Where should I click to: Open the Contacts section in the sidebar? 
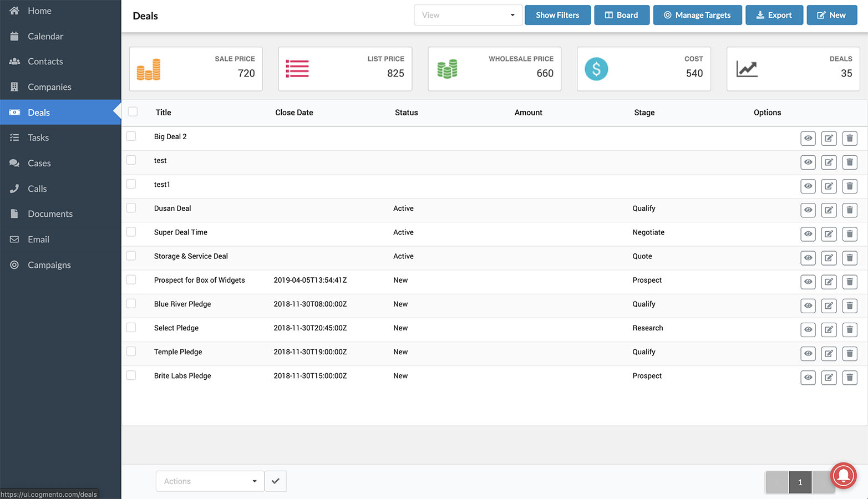pos(45,62)
